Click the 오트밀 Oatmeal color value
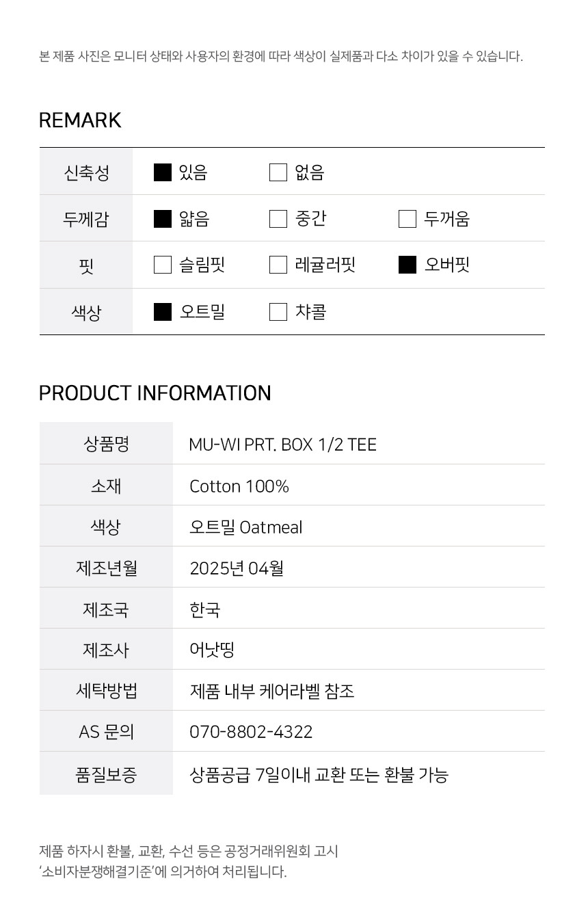Image resolution: width=588 pixels, height=922 pixels. point(246,527)
